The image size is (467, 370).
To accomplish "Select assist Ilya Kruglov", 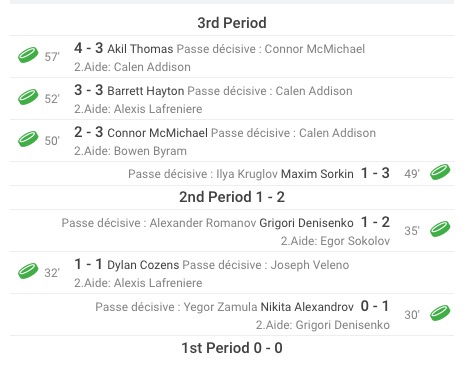I will 247,174.
